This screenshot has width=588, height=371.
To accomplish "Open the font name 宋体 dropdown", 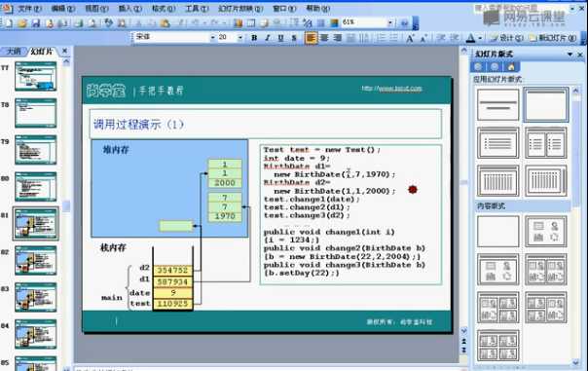I will [x=212, y=38].
